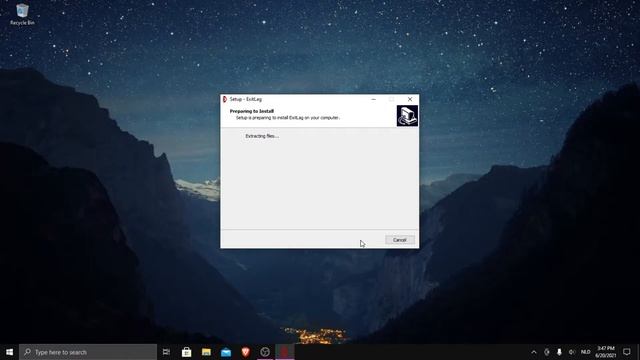
Task: Open the volume control in tray
Action: point(572,352)
